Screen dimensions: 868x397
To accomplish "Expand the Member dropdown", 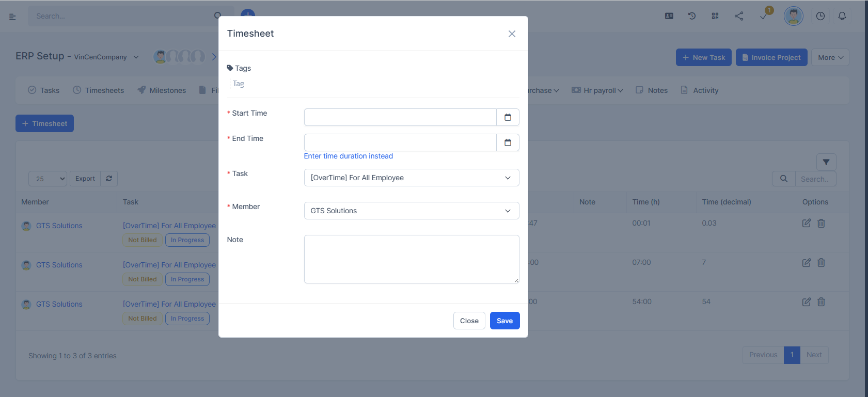I will coord(411,211).
